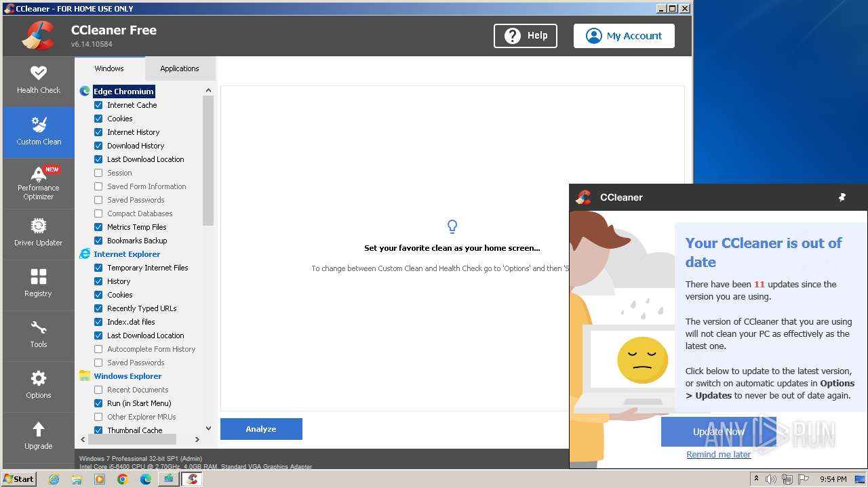Click the Other Explorer MRUs label
Image resolution: width=868 pixels, height=488 pixels.
tap(142, 417)
